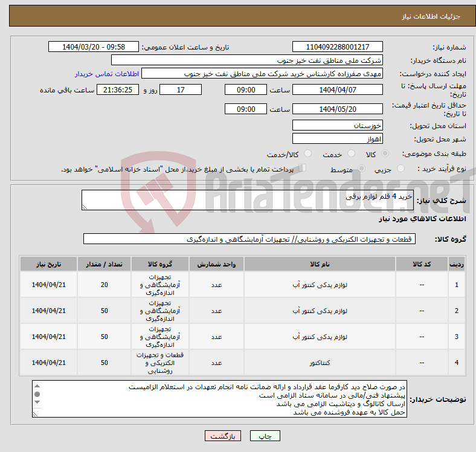Click the خرید 4 قلم لوازم برقی description box

[x=248, y=200]
